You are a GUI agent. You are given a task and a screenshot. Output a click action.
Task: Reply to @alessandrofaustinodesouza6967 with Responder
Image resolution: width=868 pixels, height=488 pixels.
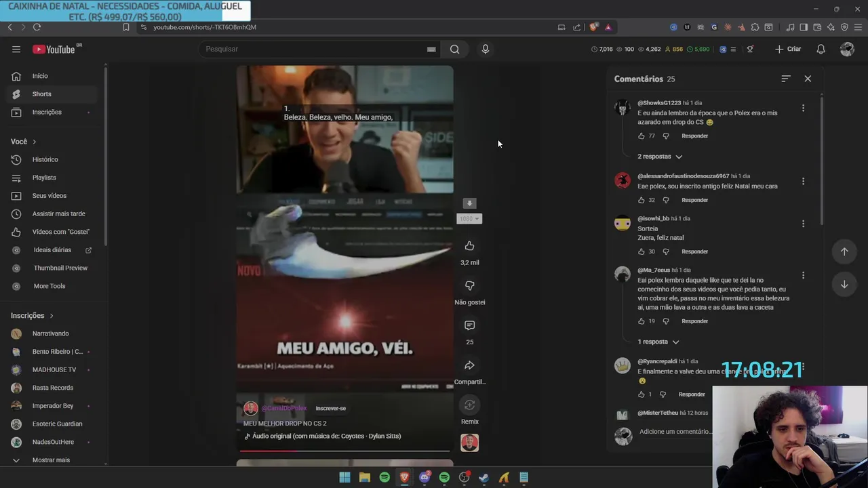694,200
